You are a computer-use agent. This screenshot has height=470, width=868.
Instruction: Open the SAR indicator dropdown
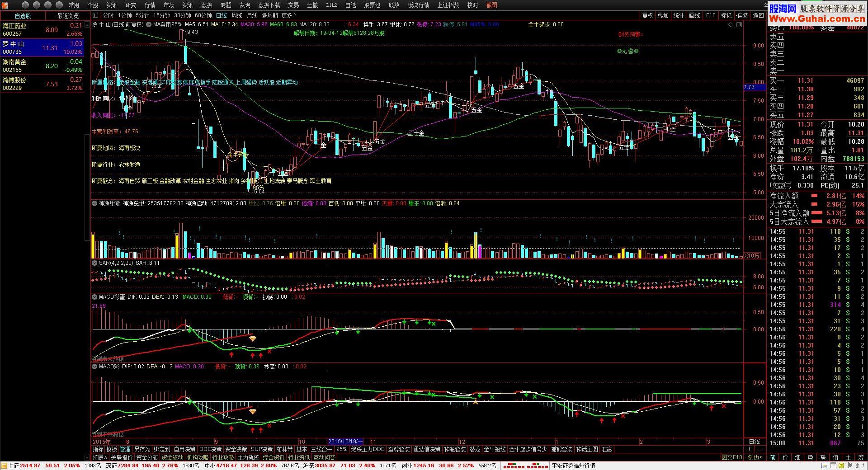click(95, 263)
